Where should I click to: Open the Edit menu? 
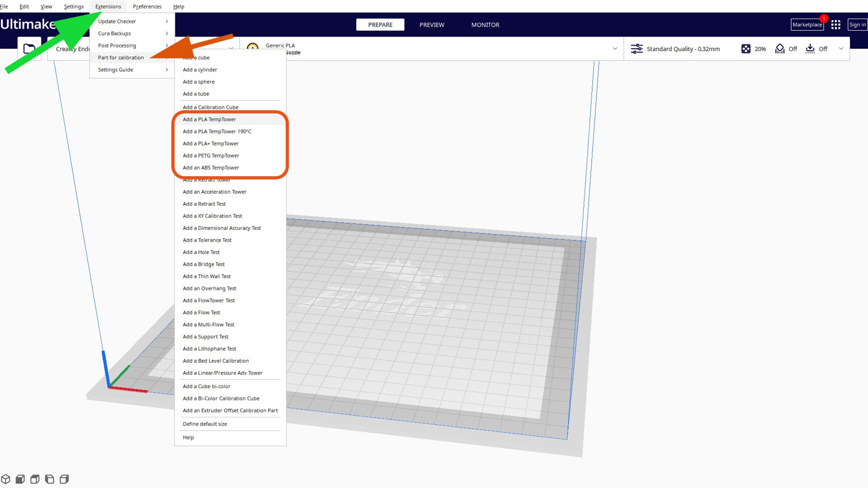tap(24, 6)
